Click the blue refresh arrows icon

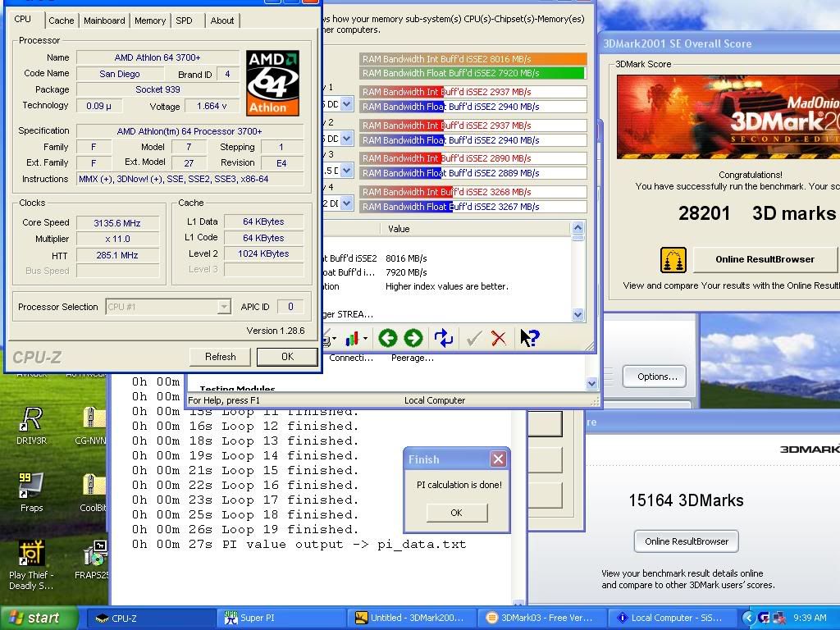tap(444, 338)
